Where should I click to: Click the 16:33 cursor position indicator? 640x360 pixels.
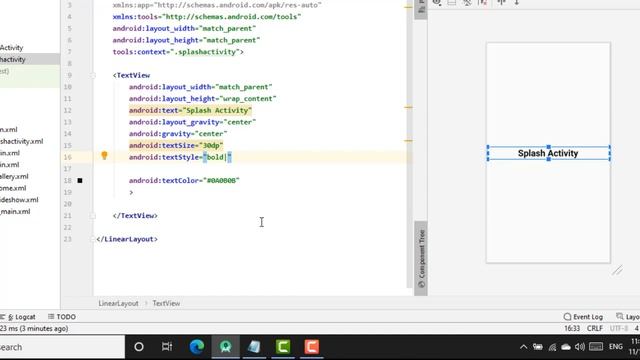pyautogui.click(x=572, y=328)
